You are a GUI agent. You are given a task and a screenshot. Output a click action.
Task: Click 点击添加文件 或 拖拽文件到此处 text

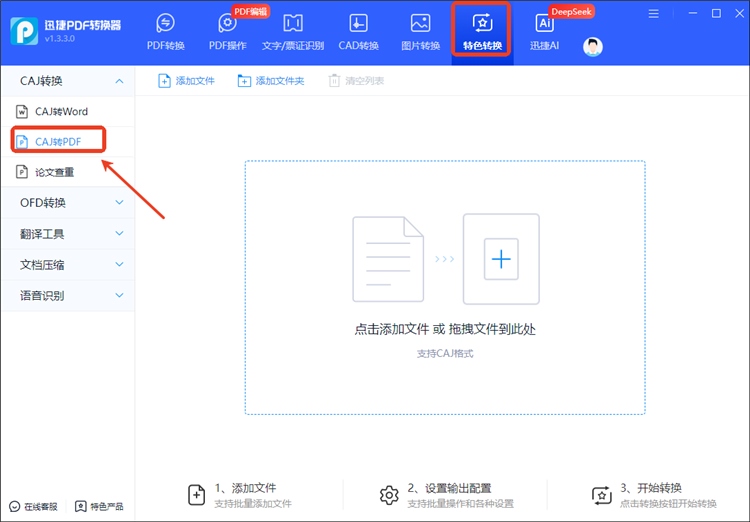445,329
